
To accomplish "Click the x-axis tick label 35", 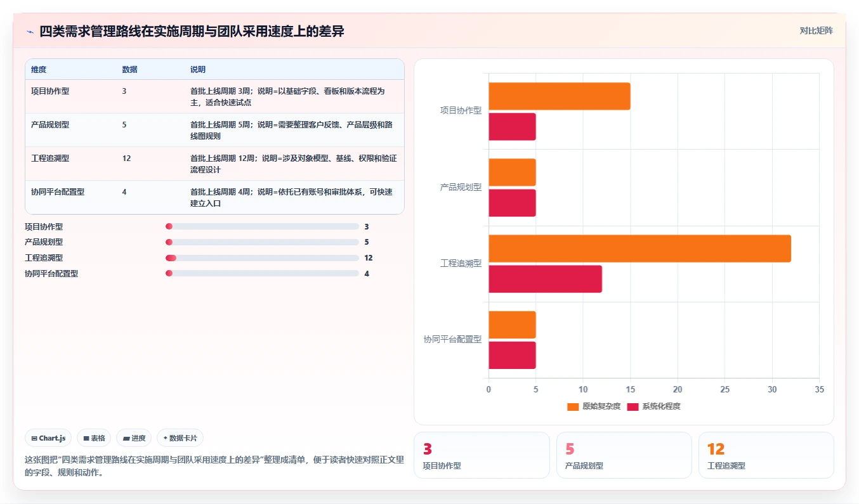I will click(x=819, y=390).
